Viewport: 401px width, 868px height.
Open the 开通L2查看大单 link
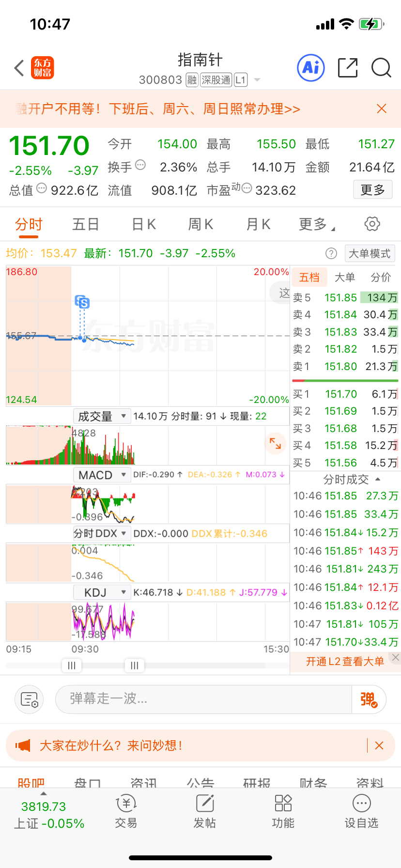[345, 662]
